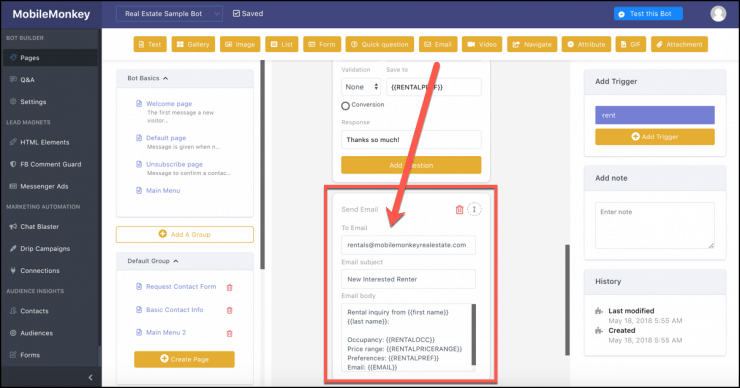Click Add A Group button
Screen dimensions: 740x388
185,235
